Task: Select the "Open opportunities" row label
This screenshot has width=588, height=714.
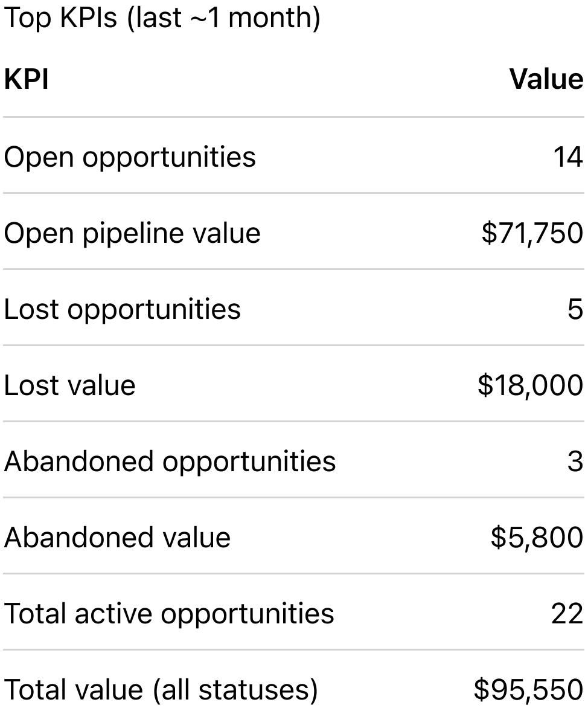Action: (130, 156)
